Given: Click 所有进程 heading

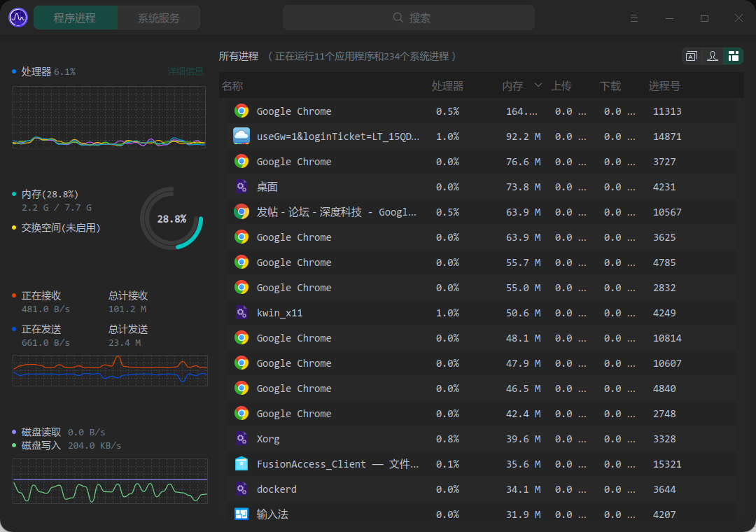Looking at the screenshot, I should 239,57.
